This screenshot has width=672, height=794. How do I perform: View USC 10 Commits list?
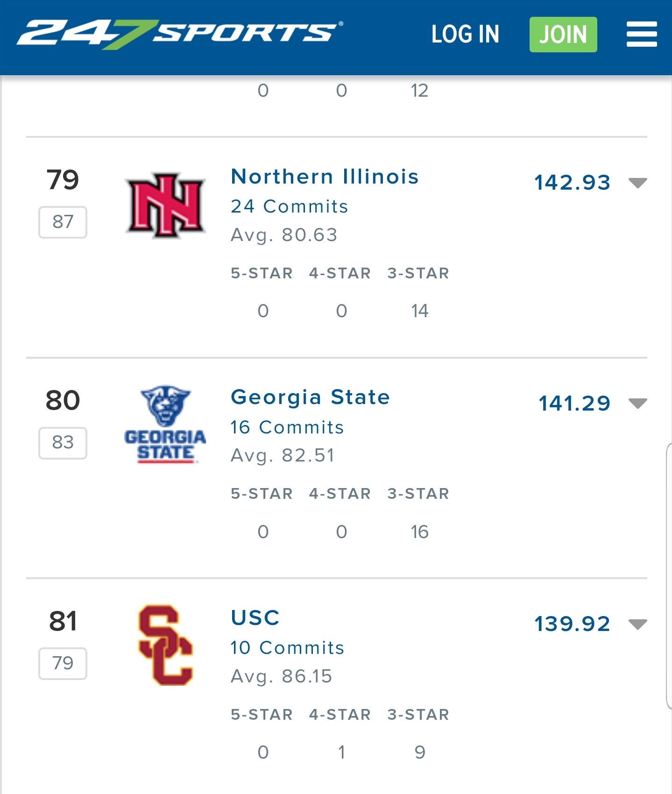[x=288, y=647]
